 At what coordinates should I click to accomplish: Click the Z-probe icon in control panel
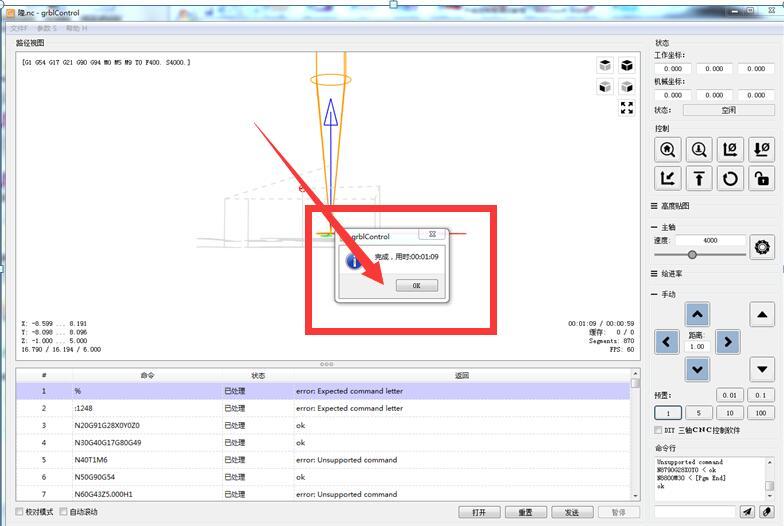699,150
